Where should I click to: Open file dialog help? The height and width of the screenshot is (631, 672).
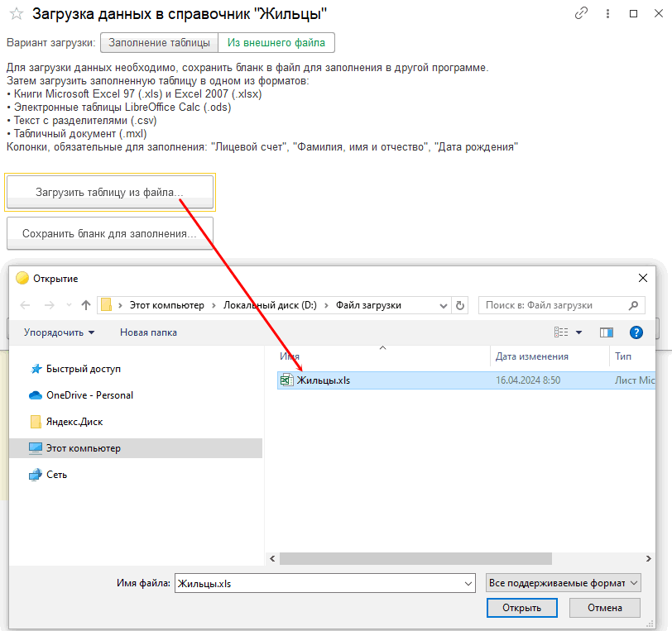(636, 332)
